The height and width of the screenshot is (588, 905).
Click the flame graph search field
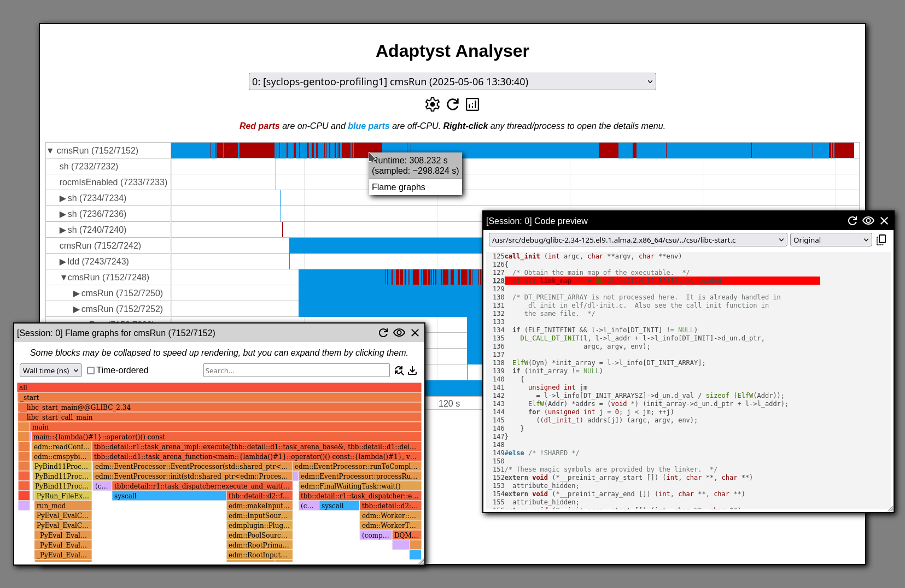[296, 371]
